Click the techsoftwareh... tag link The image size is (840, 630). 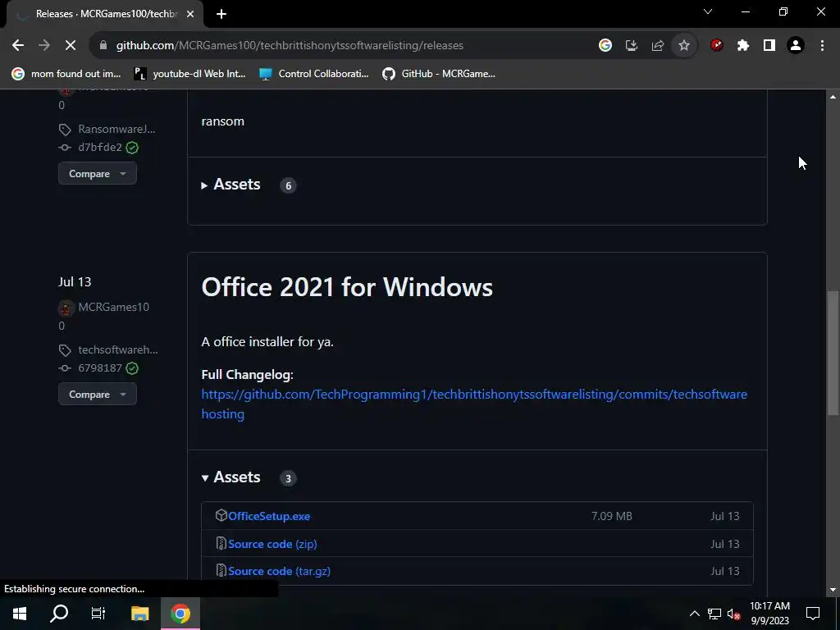point(118,349)
